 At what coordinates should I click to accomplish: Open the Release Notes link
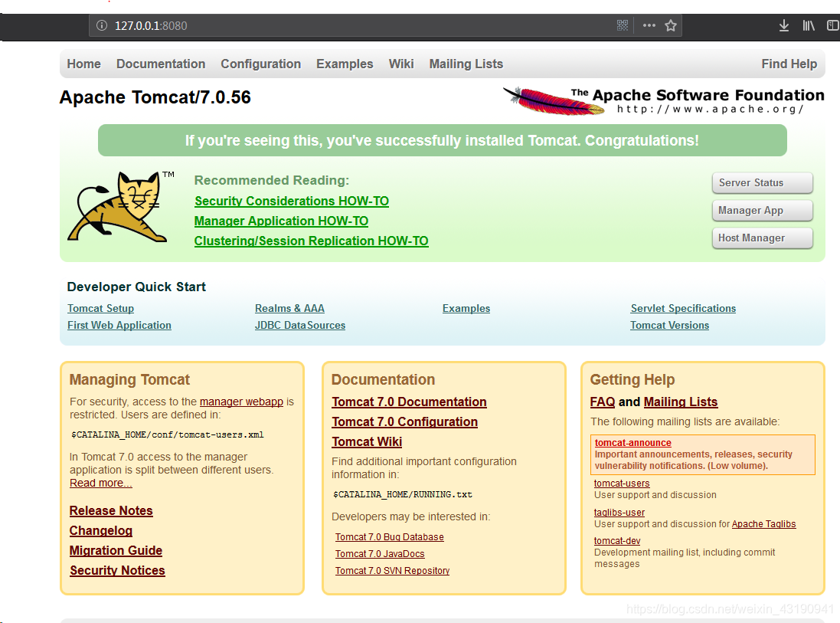[x=112, y=510]
